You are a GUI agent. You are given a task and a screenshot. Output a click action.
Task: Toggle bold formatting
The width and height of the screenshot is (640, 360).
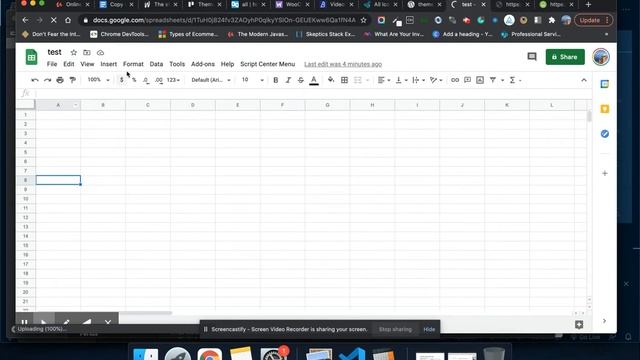[276, 80]
